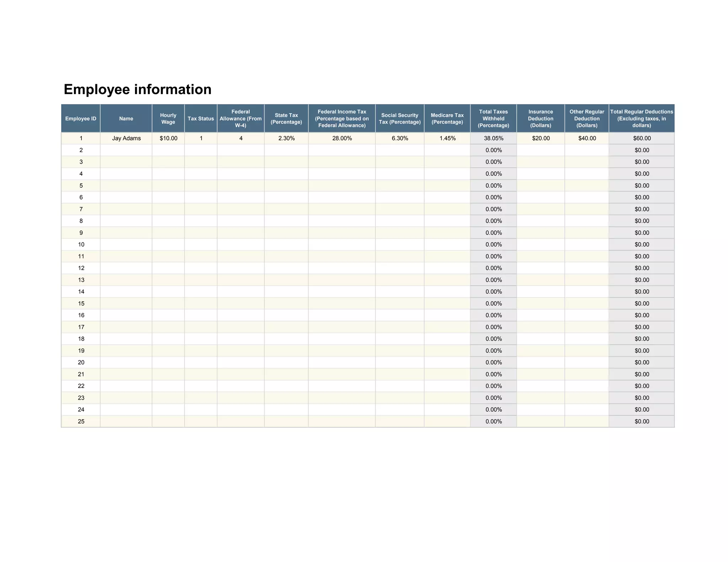Click the 28.00% federal income tax cell

(x=342, y=138)
